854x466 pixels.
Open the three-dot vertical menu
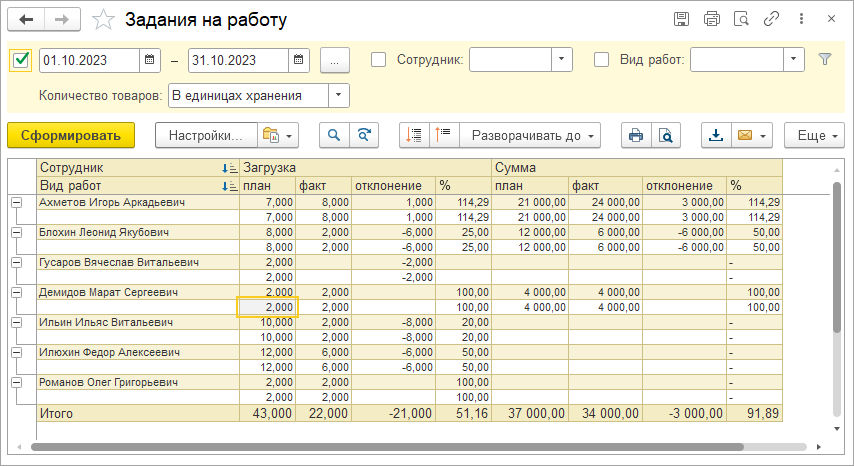pyautogui.click(x=801, y=19)
